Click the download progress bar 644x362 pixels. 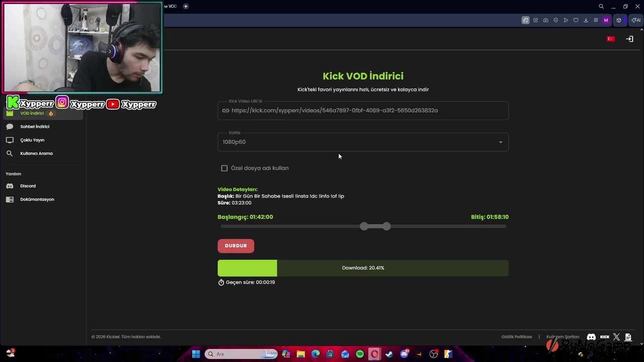point(363,268)
